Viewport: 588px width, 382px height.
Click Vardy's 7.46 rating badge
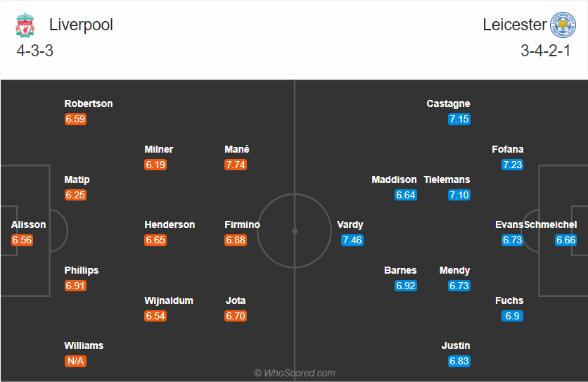point(352,241)
